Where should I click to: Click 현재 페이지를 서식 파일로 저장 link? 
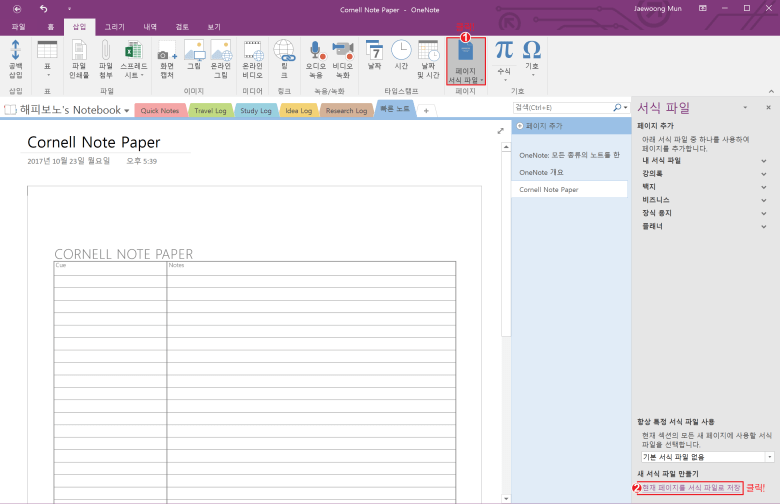pos(690,488)
